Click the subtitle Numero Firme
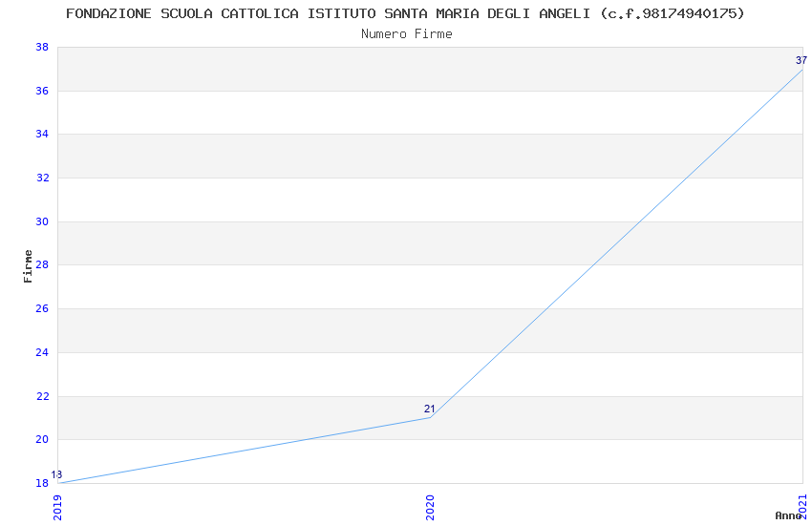The width and height of the screenshot is (812, 525). tap(407, 34)
